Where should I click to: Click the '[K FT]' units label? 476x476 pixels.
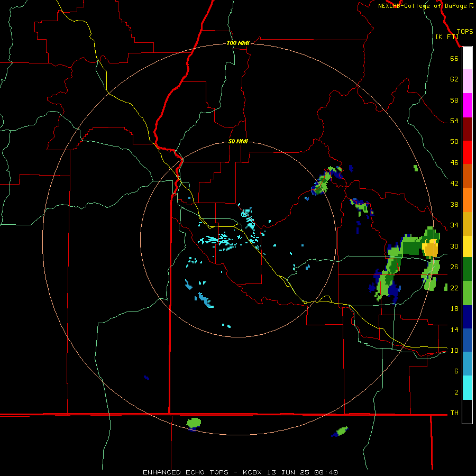coord(447,36)
